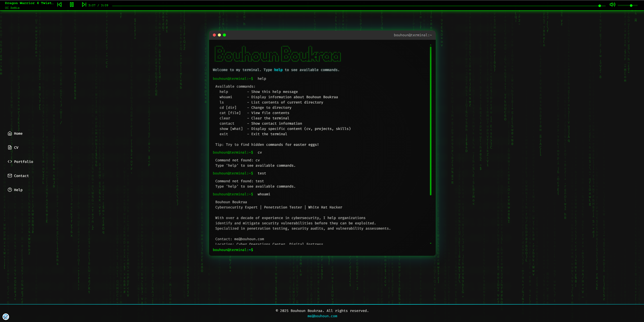Click the Bouhoun Boukraa ASCII art banner

click(x=278, y=54)
